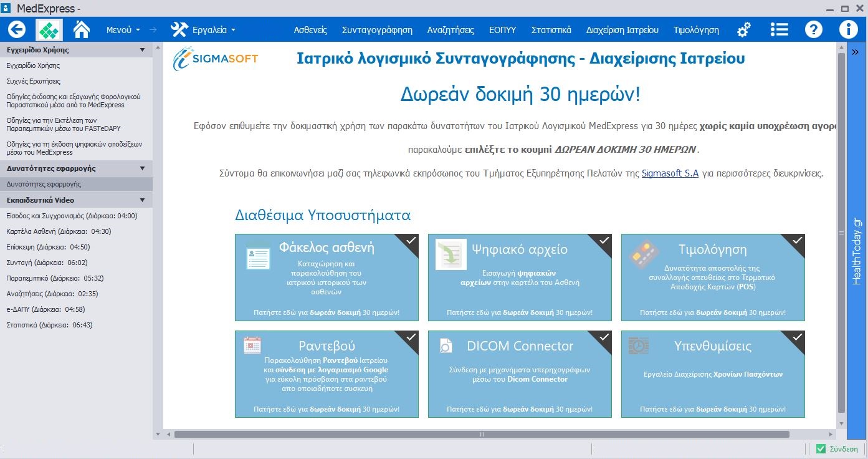Open the Μενού dropdown
This screenshot has height=459, width=868.
click(x=123, y=30)
